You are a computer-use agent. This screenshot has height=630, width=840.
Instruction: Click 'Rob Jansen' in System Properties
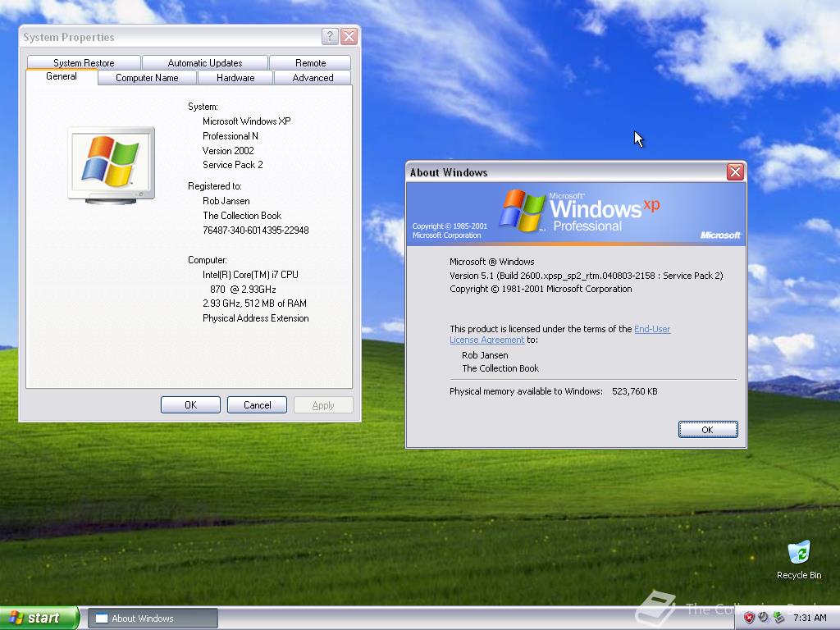pyautogui.click(x=226, y=201)
